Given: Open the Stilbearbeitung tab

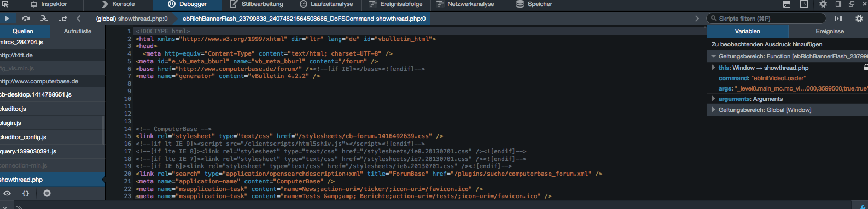Looking at the screenshot, I should pos(257,4).
